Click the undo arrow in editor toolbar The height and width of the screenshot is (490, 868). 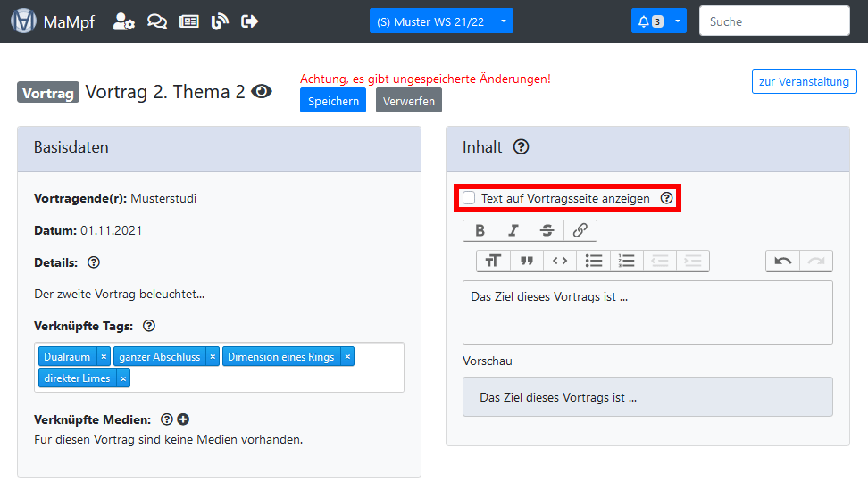(782, 261)
